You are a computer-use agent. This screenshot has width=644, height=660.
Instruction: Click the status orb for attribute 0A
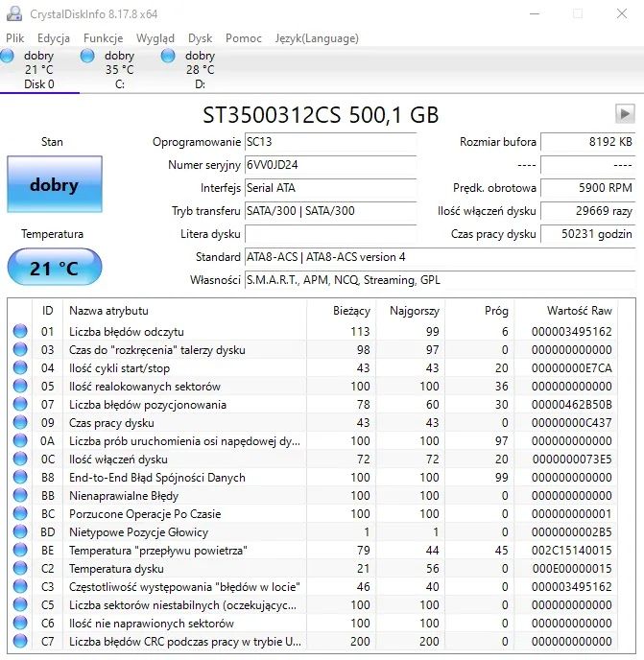[x=20, y=440]
